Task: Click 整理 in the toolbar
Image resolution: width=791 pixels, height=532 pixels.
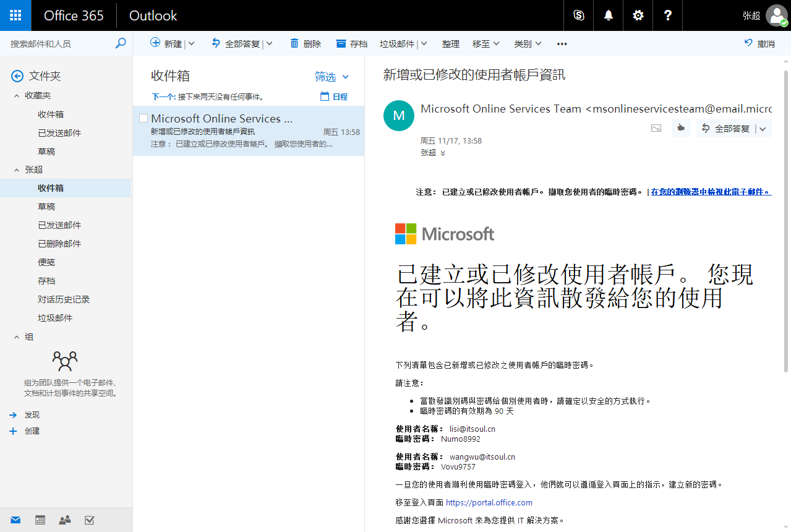Action: (451, 43)
